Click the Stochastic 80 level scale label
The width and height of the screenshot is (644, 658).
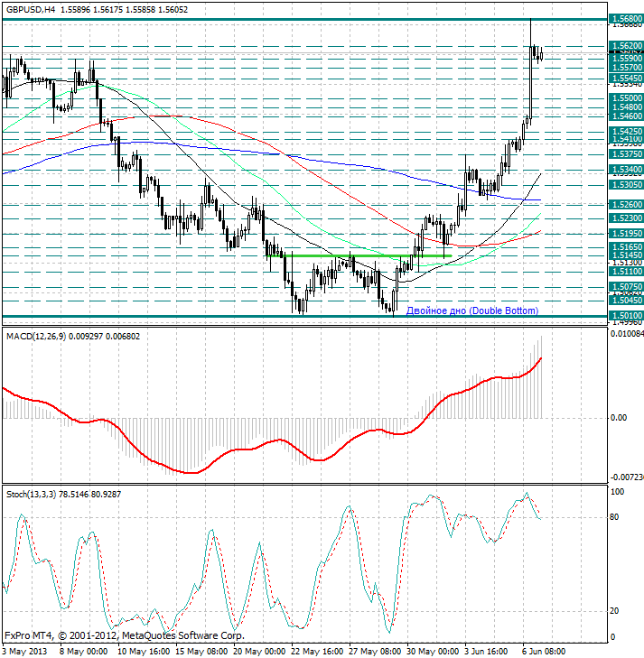point(614,517)
